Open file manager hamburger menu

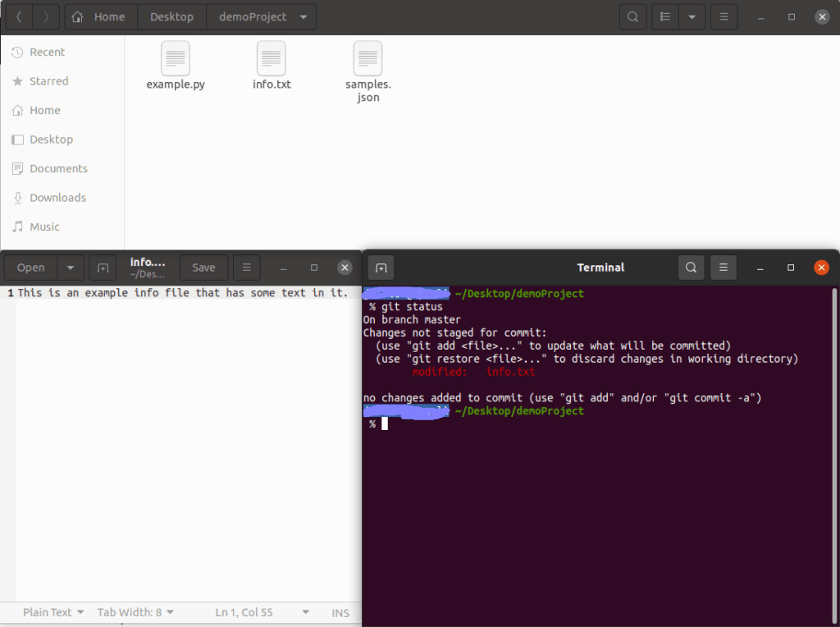pyautogui.click(x=724, y=16)
